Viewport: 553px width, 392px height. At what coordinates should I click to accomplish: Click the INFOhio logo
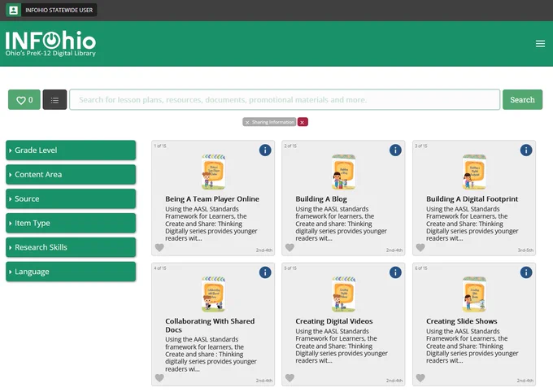tap(50, 44)
